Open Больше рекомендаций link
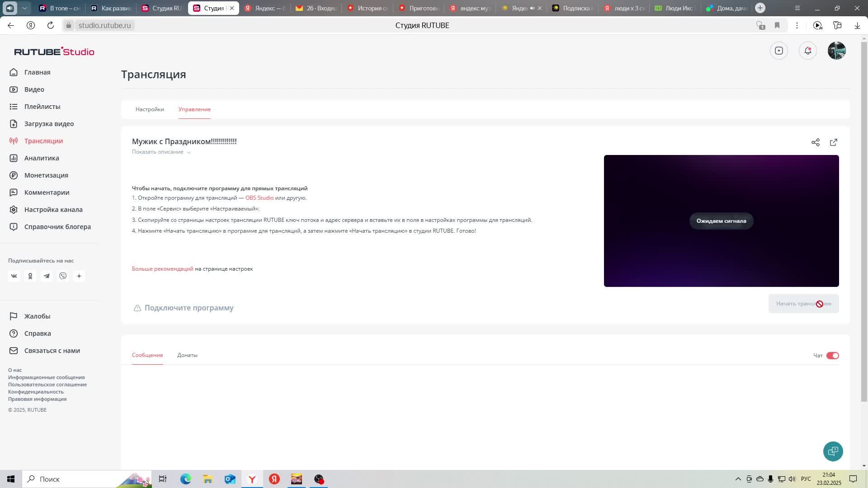This screenshot has height=488, width=868. [x=163, y=269]
